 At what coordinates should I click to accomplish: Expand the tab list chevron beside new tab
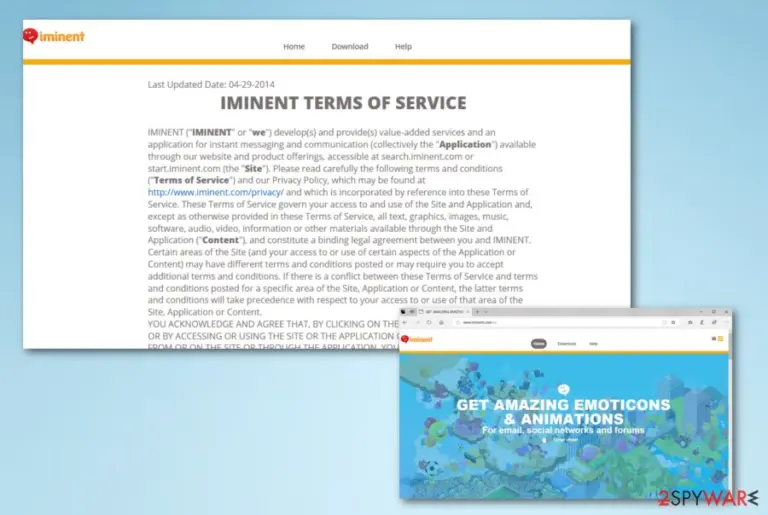[486, 312]
